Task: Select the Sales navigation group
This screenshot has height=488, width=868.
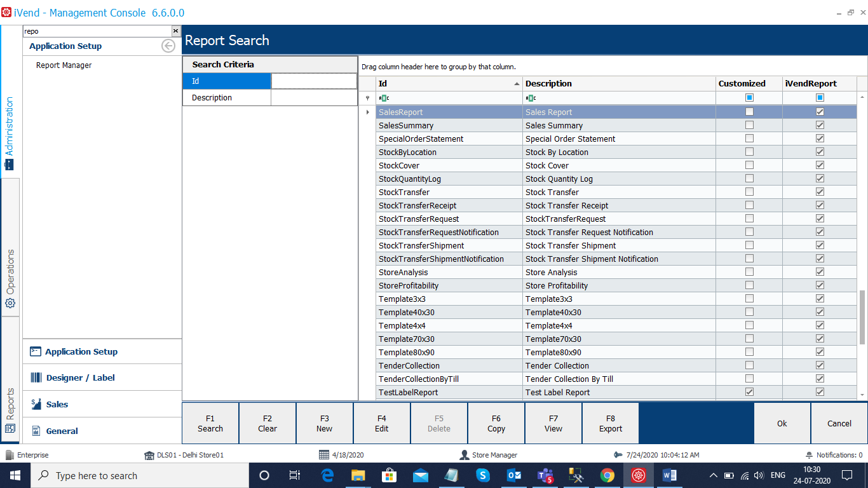Action: tap(102, 404)
